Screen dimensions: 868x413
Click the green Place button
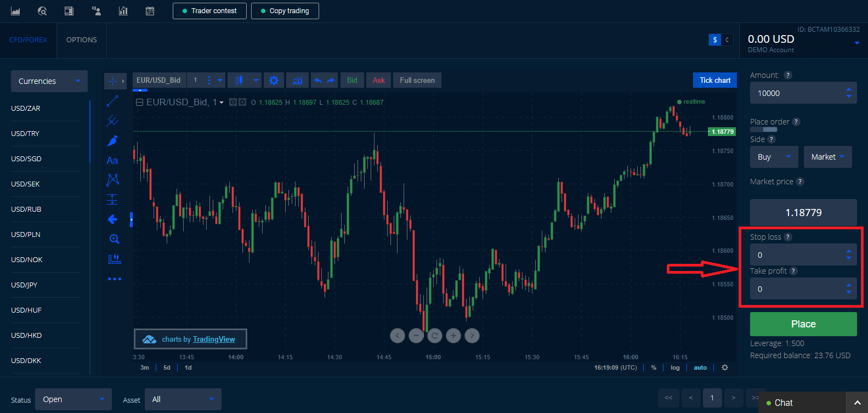803,324
